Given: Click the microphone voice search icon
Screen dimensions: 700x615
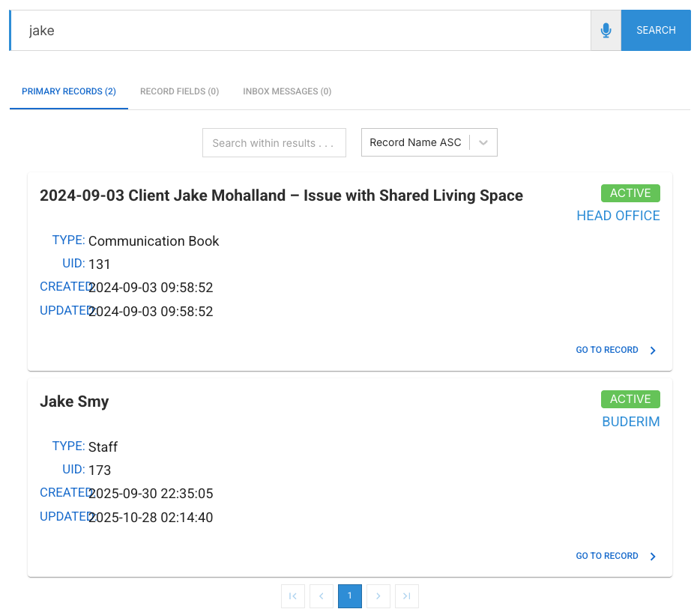Looking at the screenshot, I should click(606, 31).
